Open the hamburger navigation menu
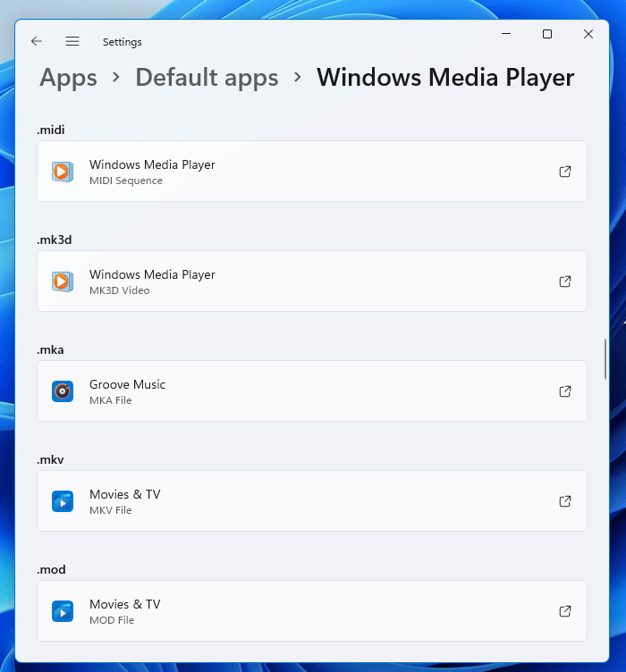 coord(72,41)
